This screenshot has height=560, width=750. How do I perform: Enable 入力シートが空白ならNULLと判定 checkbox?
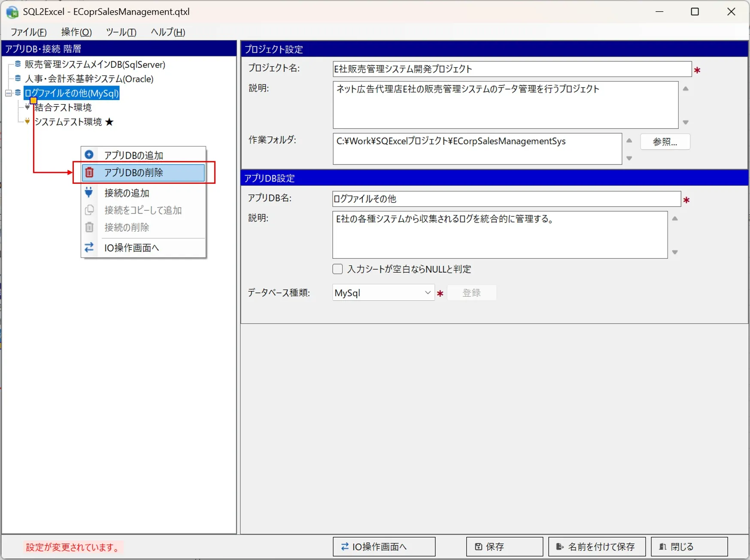(337, 269)
